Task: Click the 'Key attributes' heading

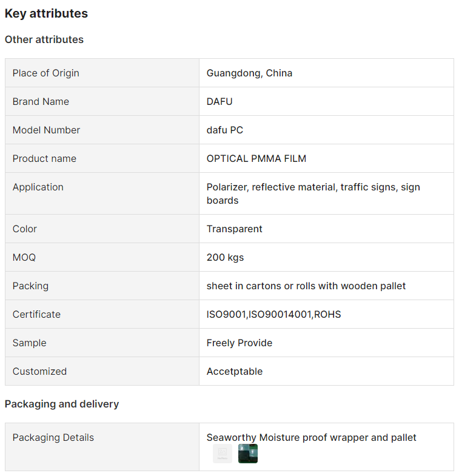Action: tap(46, 13)
